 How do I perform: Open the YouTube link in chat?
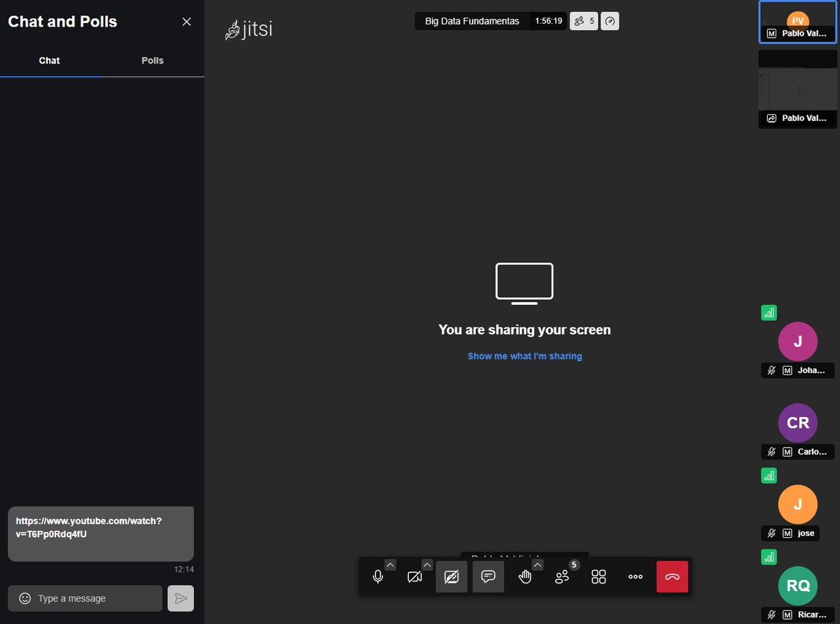tap(89, 527)
